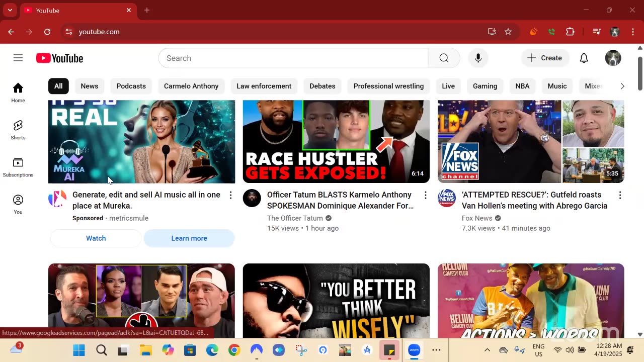Select the Podcasts filter chip

(131, 86)
